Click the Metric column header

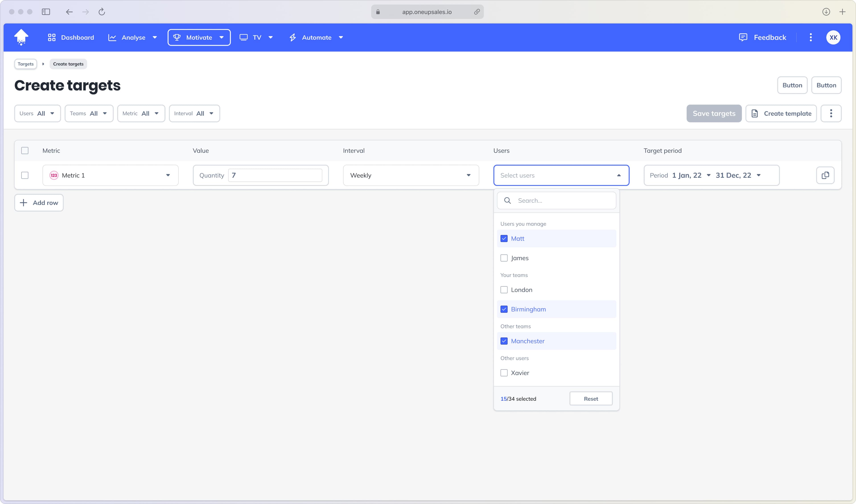click(x=51, y=150)
